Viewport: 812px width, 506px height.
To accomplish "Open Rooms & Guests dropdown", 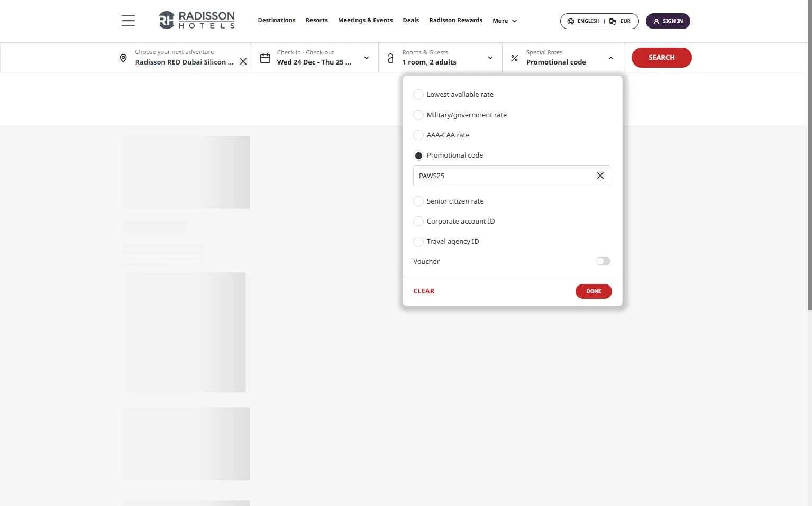I will (440, 58).
